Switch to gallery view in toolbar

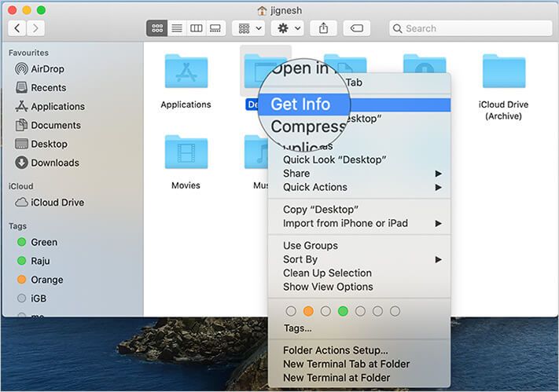pyautogui.click(x=216, y=28)
